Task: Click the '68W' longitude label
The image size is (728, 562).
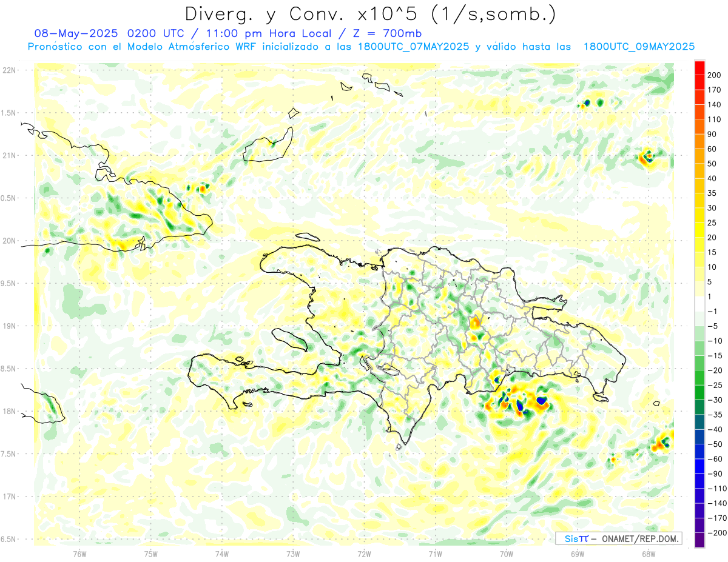Action: tap(649, 553)
